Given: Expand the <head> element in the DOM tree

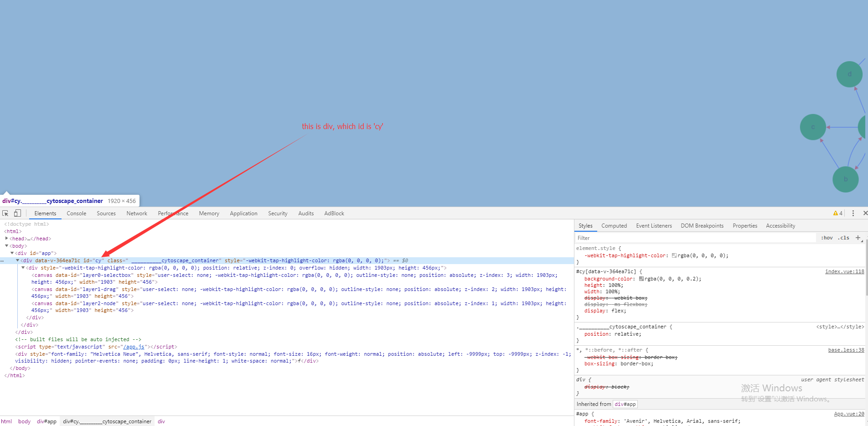Looking at the screenshot, I should 7,238.
